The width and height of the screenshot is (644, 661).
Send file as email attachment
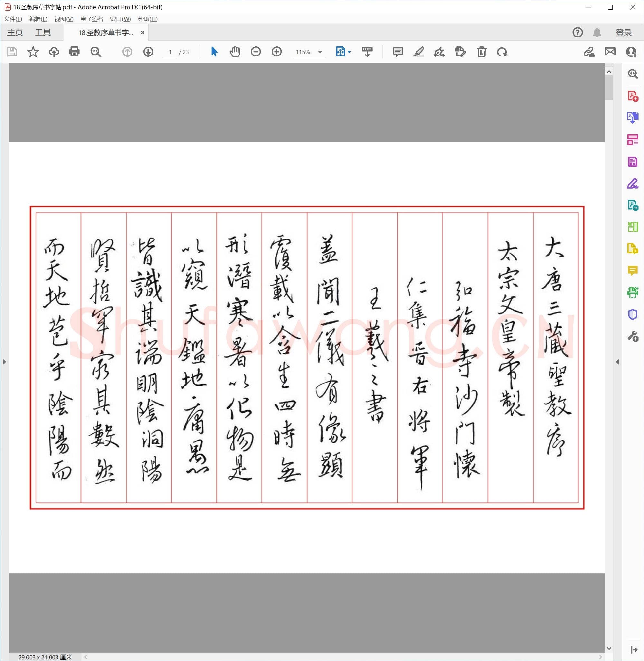610,52
